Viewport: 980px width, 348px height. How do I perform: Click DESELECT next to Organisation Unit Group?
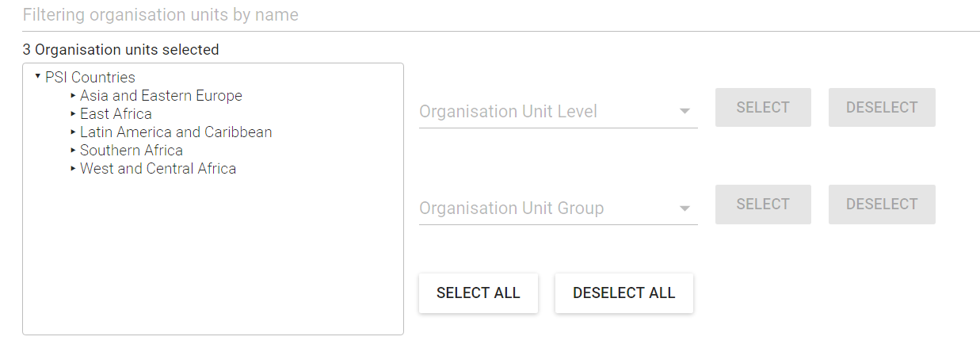(x=881, y=205)
